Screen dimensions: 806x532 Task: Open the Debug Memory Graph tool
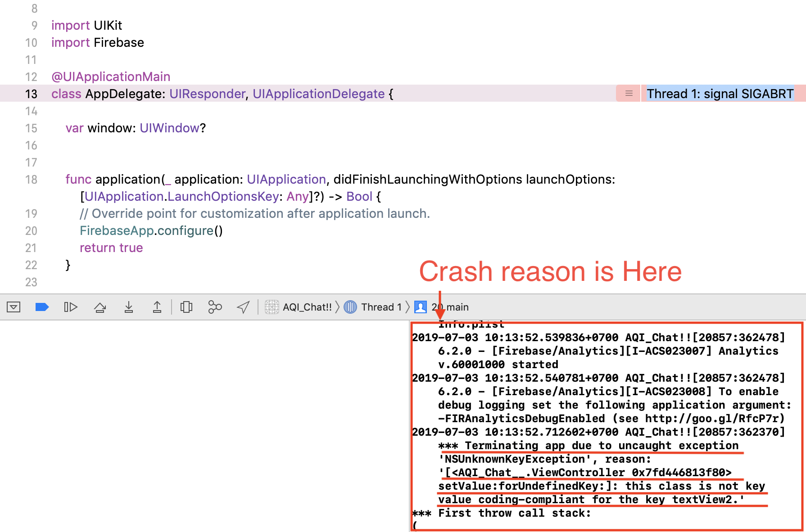(215, 307)
